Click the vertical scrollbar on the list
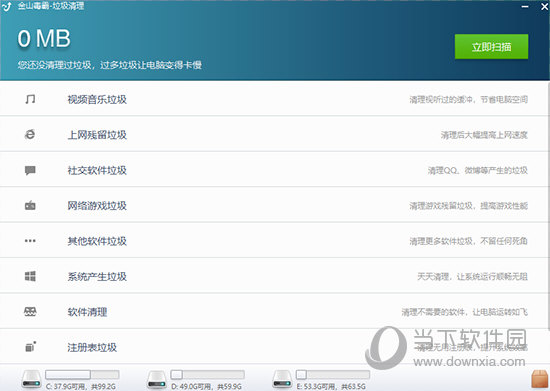 pyautogui.click(x=549, y=206)
